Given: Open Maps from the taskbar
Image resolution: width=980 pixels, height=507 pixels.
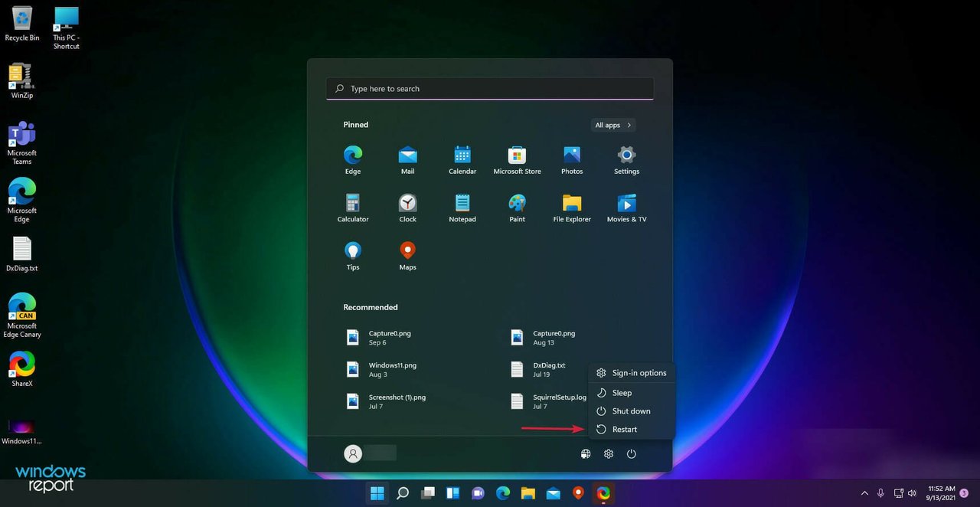Looking at the screenshot, I should coord(578,493).
